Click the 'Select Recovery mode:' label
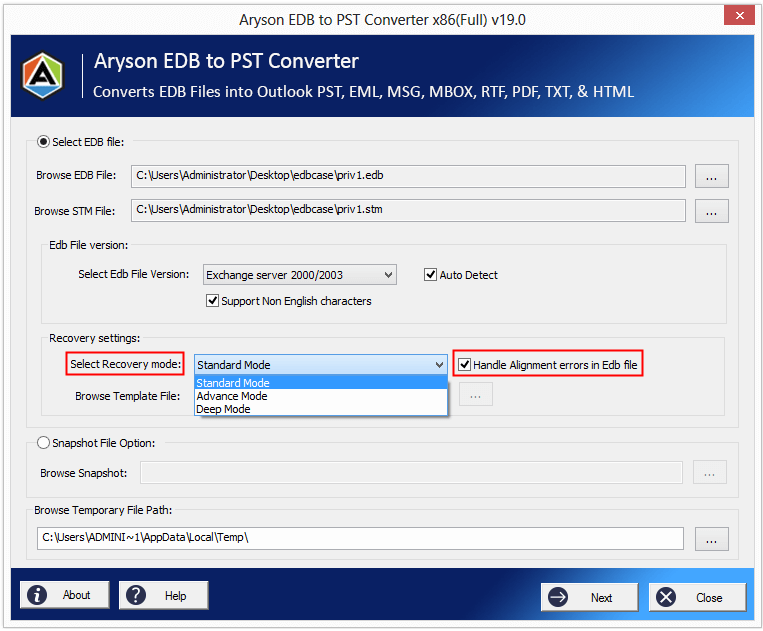This screenshot has width=763, height=631. tap(125, 364)
